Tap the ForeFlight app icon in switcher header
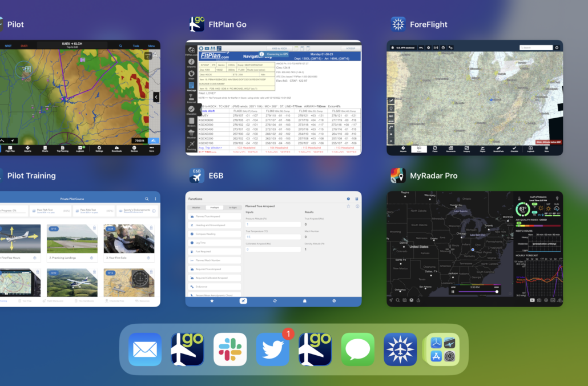 398,25
